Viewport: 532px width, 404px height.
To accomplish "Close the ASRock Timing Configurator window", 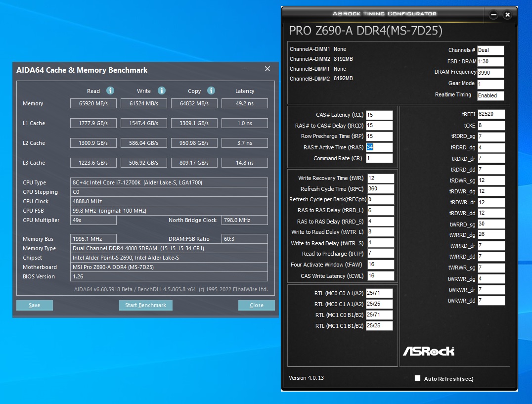I will (x=508, y=14).
